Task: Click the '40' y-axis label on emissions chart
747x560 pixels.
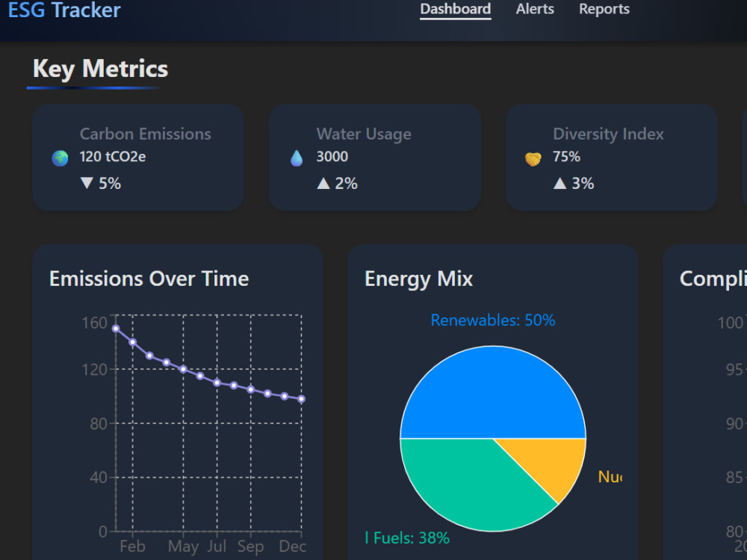Action: click(99, 477)
